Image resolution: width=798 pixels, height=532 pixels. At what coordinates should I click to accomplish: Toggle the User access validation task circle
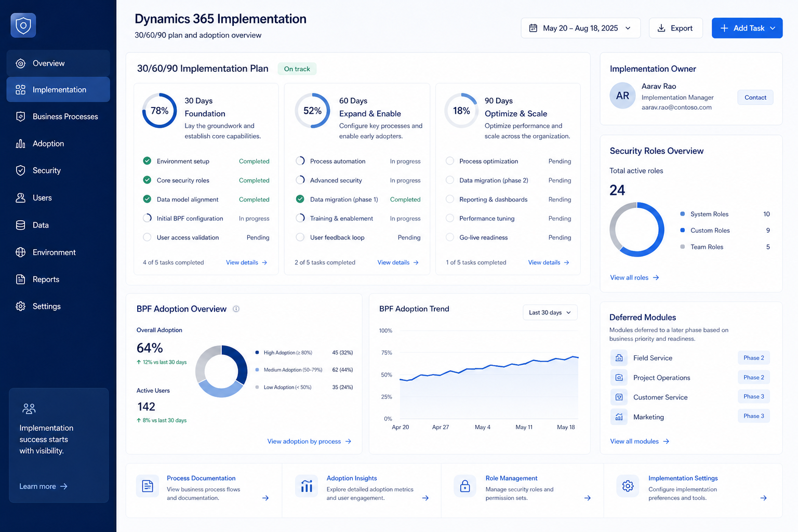pos(147,237)
